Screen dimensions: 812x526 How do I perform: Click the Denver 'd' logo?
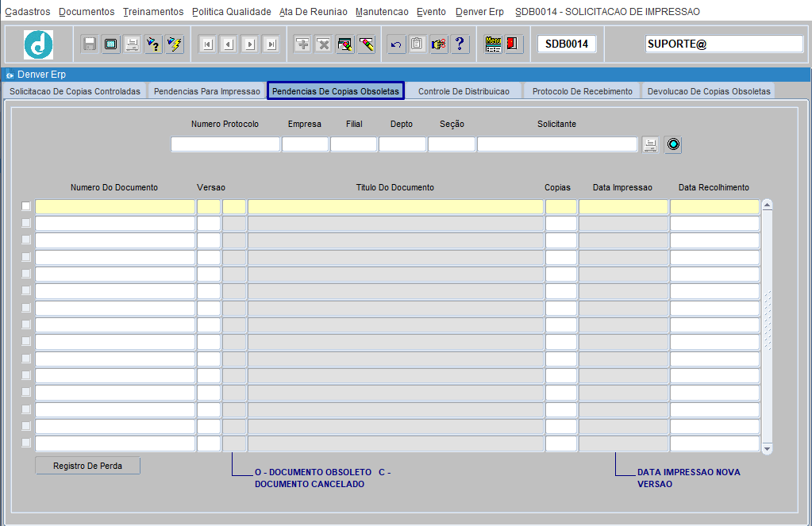tap(38, 44)
